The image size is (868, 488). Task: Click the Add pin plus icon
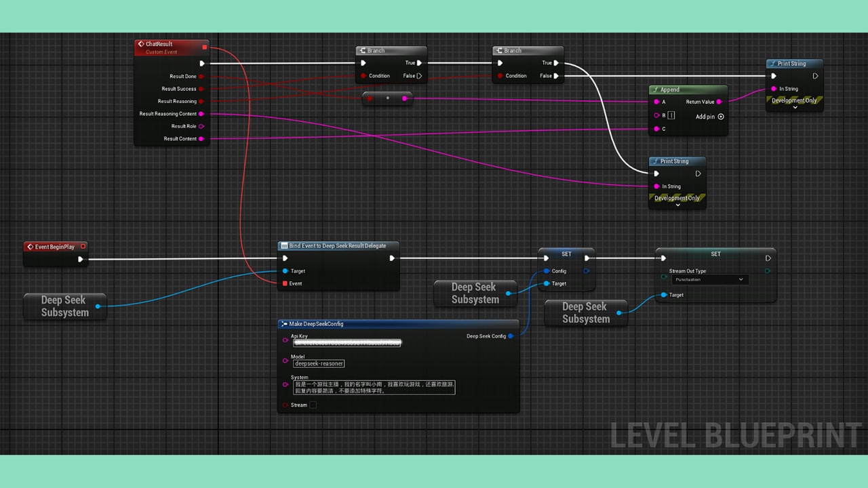[x=721, y=117]
